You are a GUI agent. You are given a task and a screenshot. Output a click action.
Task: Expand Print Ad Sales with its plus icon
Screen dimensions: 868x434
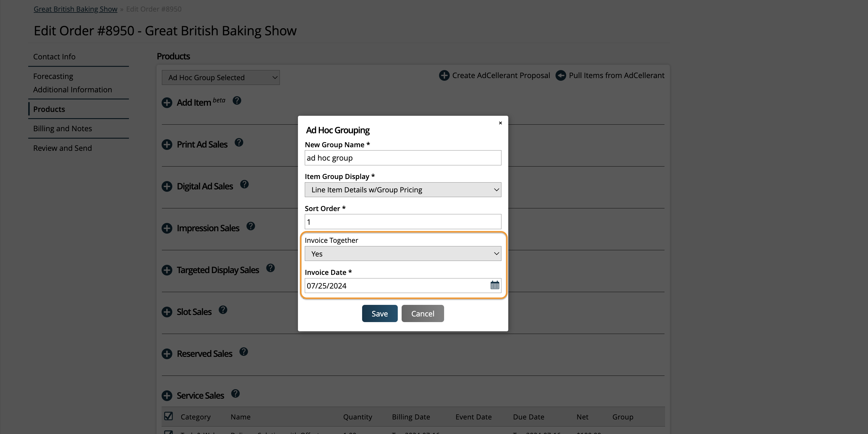pyautogui.click(x=167, y=145)
